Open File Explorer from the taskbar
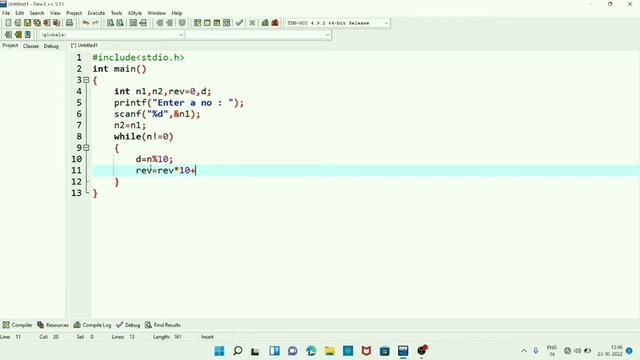640x360 pixels. (330, 351)
